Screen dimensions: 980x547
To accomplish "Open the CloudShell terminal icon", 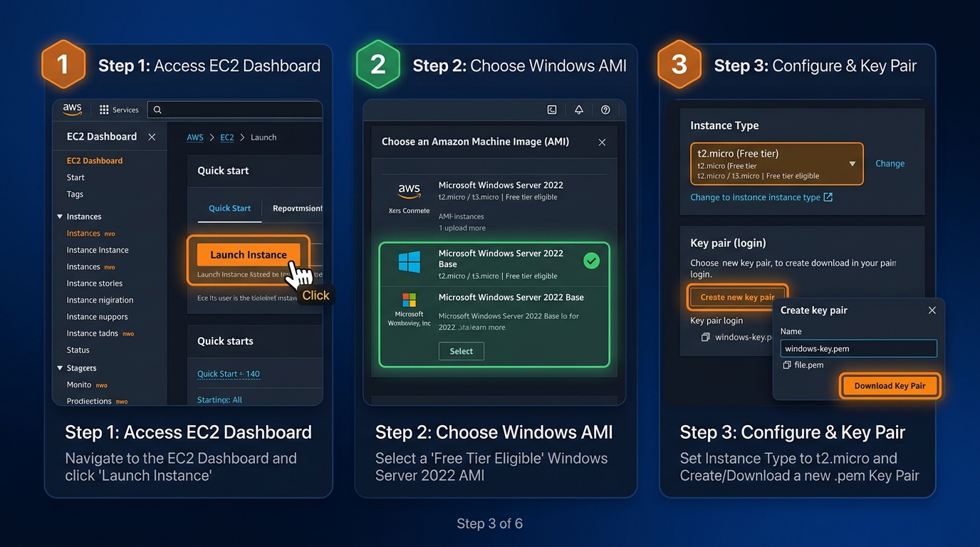I will coord(552,110).
